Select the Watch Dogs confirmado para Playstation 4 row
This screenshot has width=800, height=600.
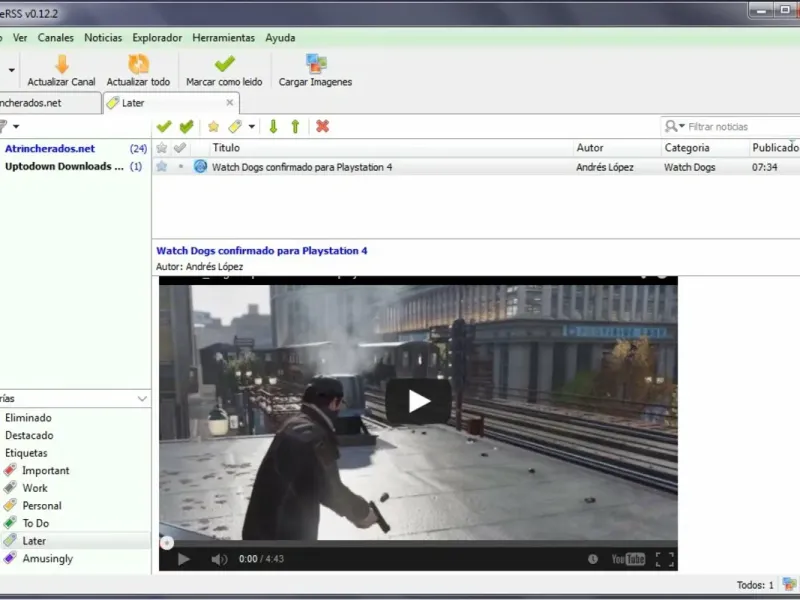pos(476,167)
